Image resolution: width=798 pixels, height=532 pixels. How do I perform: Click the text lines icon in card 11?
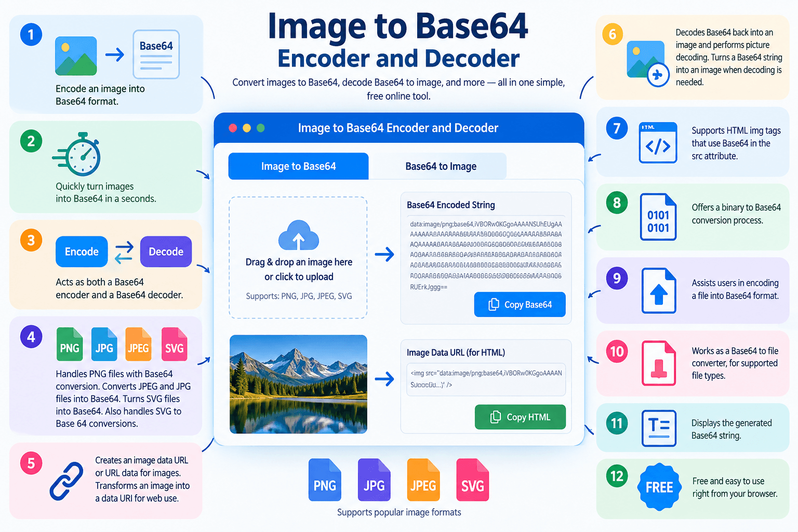pyautogui.click(x=659, y=429)
